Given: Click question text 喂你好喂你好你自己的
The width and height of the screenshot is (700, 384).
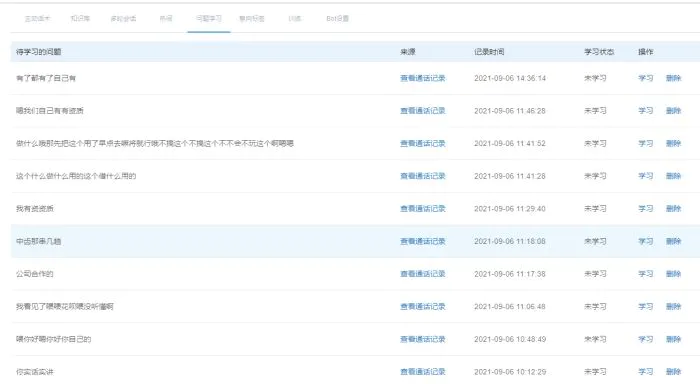Looking at the screenshot, I should click(x=54, y=339).
